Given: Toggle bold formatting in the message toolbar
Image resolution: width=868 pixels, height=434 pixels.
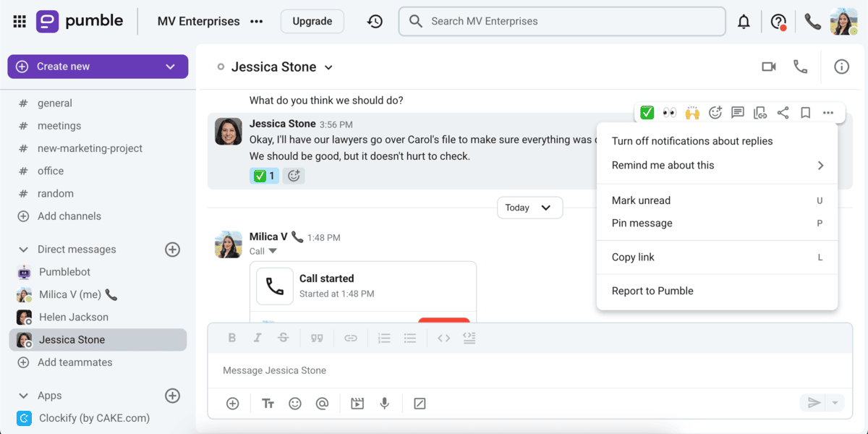Looking at the screenshot, I should [x=231, y=338].
